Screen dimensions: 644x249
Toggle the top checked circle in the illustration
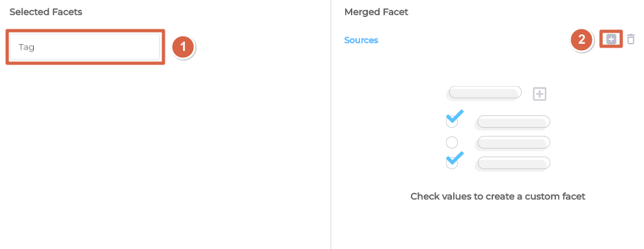pyautogui.click(x=452, y=121)
